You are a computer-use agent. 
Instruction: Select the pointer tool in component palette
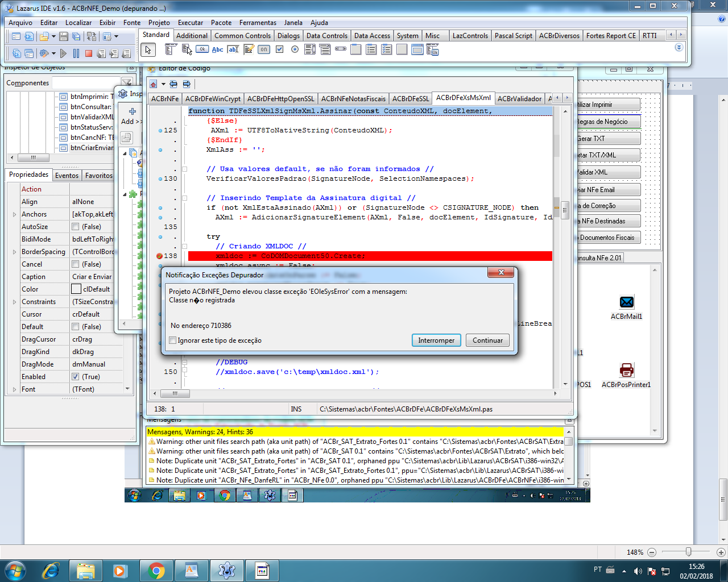click(x=148, y=50)
